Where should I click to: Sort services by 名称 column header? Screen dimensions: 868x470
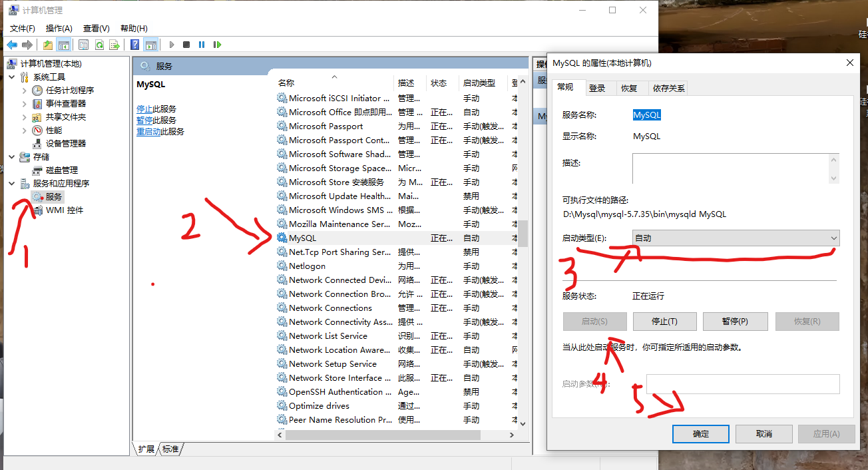(333, 83)
